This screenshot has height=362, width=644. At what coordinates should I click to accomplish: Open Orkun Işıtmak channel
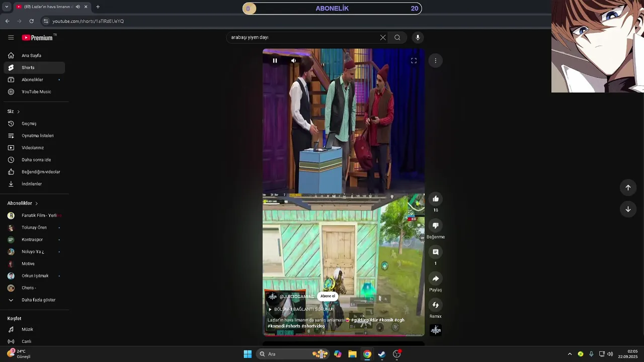(x=34, y=276)
